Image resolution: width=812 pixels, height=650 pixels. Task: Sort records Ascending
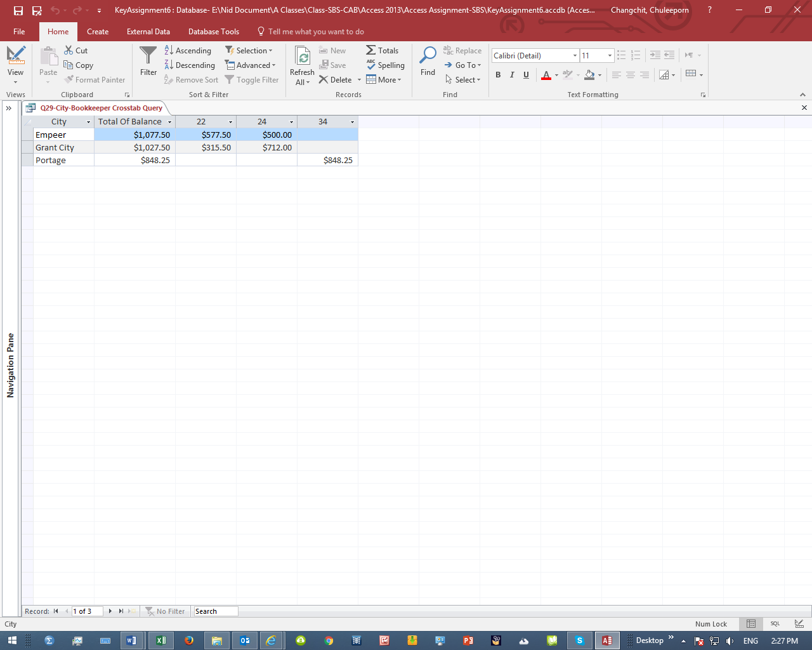188,50
